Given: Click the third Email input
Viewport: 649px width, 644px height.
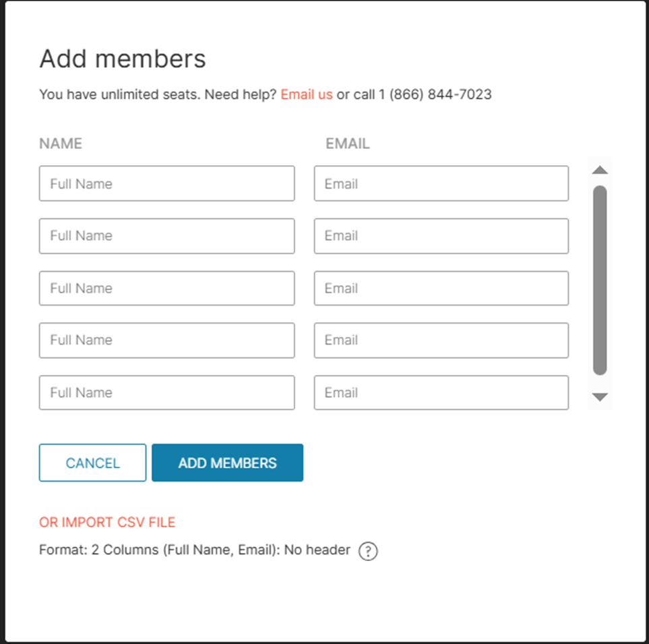Looking at the screenshot, I should (441, 288).
